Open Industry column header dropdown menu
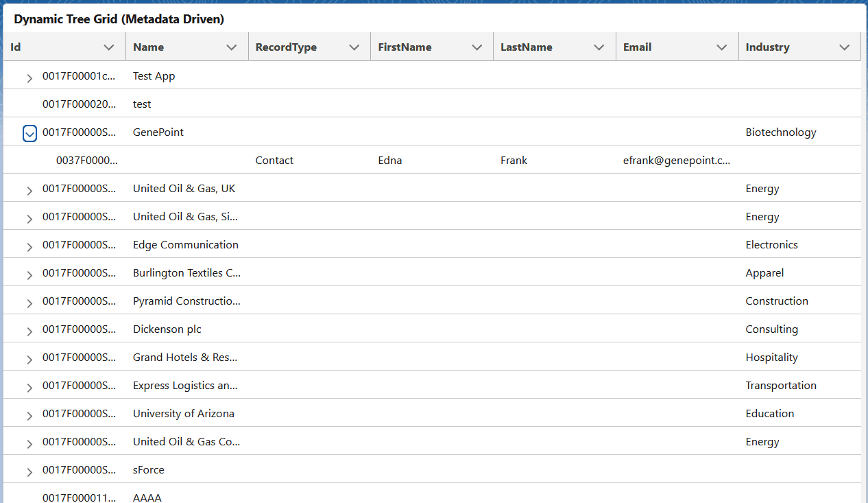The width and height of the screenshot is (868, 503). tap(844, 47)
